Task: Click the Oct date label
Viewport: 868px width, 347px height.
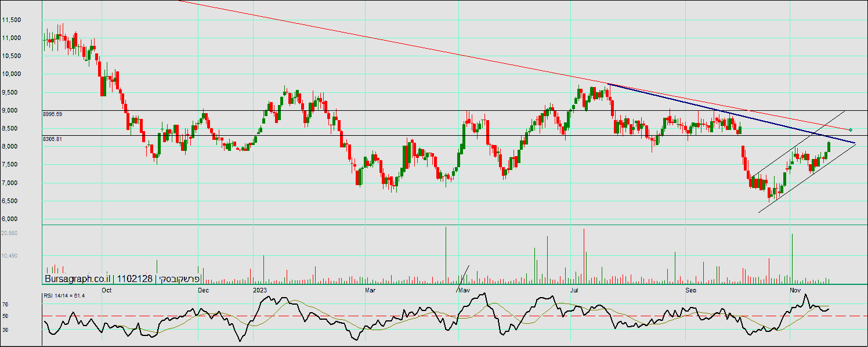Action: (x=106, y=289)
